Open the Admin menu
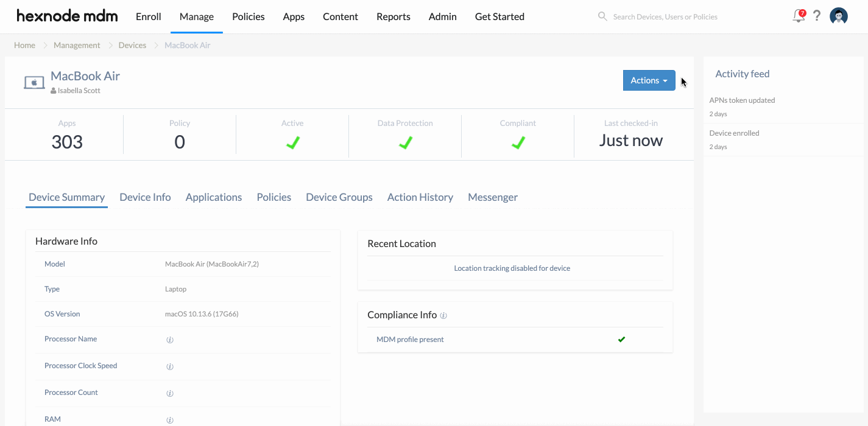The height and width of the screenshot is (426, 868). click(443, 16)
